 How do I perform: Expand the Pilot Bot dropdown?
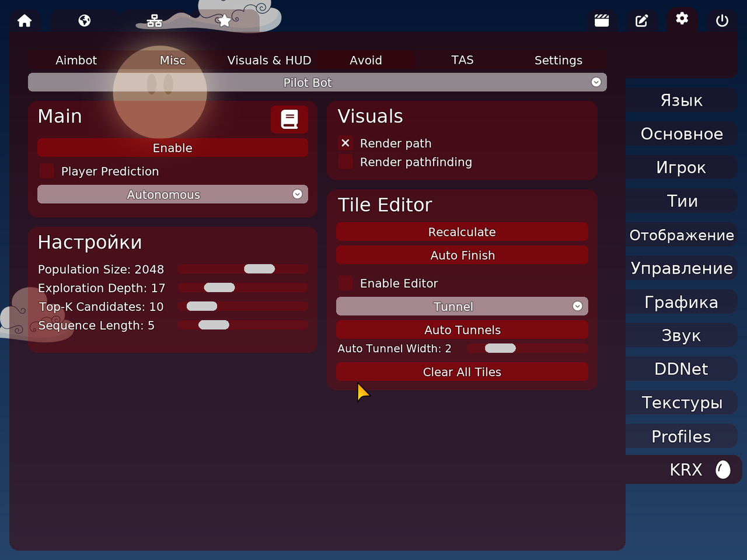[x=317, y=82]
